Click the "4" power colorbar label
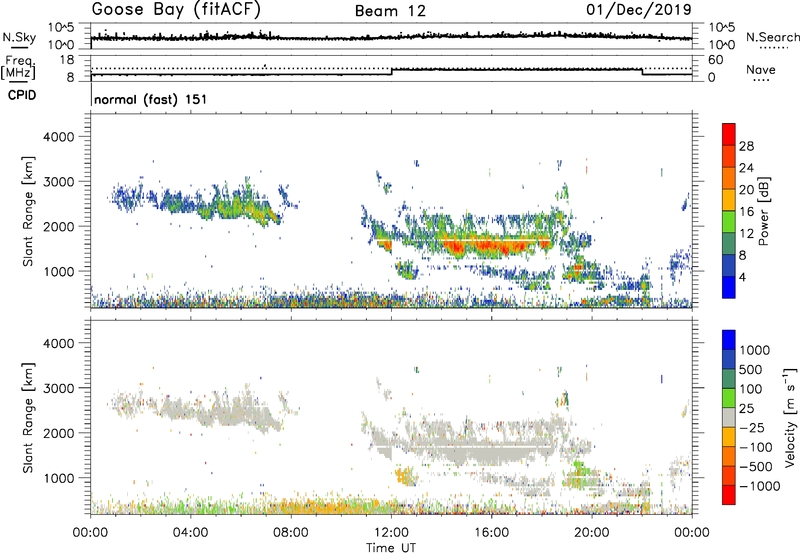This screenshot has height=554, width=800. click(x=743, y=278)
